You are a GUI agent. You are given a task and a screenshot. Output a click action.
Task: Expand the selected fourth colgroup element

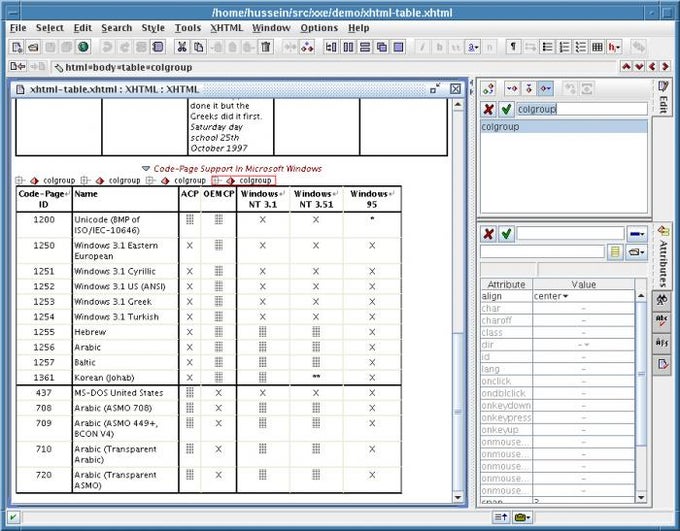pos(217,180)
